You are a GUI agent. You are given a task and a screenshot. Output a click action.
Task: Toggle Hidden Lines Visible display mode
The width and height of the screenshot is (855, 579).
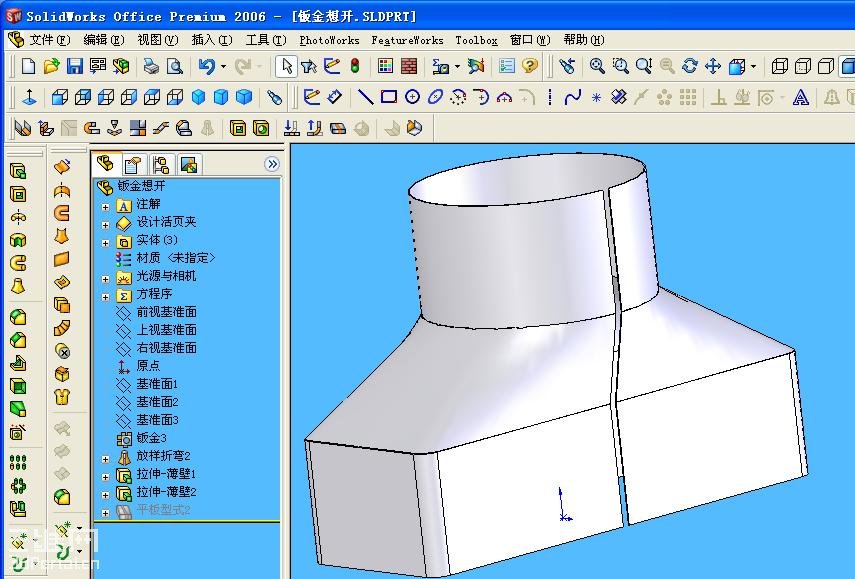point(803,67)
